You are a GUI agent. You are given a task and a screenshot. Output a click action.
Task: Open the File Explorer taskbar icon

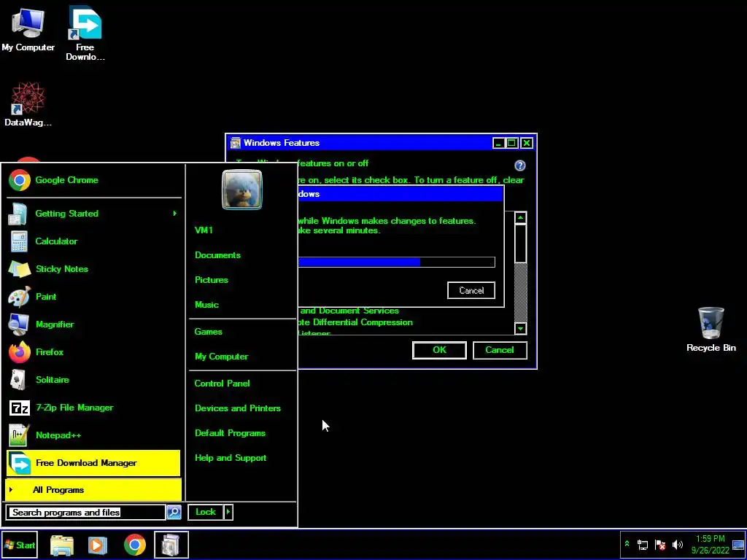[62, 545]
